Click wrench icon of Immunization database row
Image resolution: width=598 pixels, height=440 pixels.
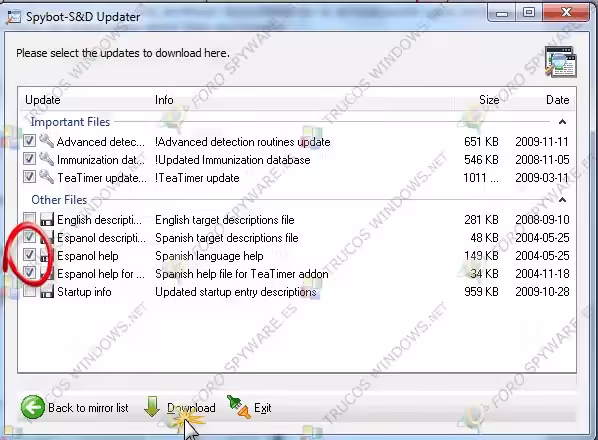point(47,159)
